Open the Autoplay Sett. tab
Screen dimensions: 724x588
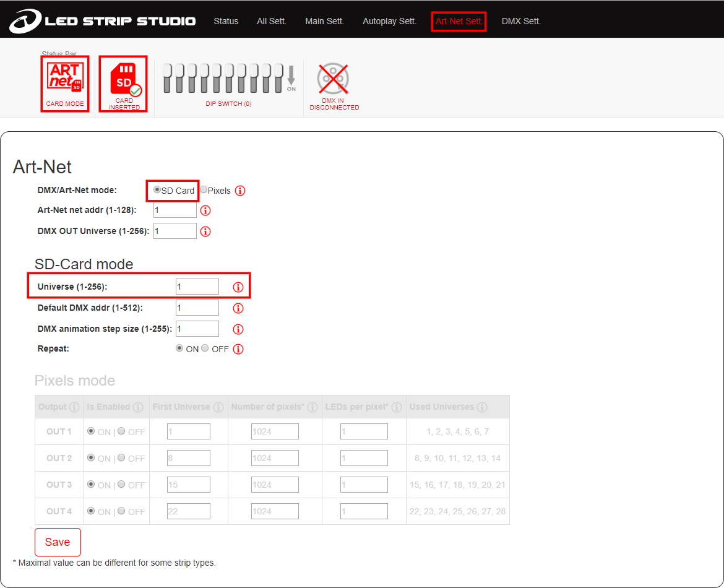[x=390, y=21]
